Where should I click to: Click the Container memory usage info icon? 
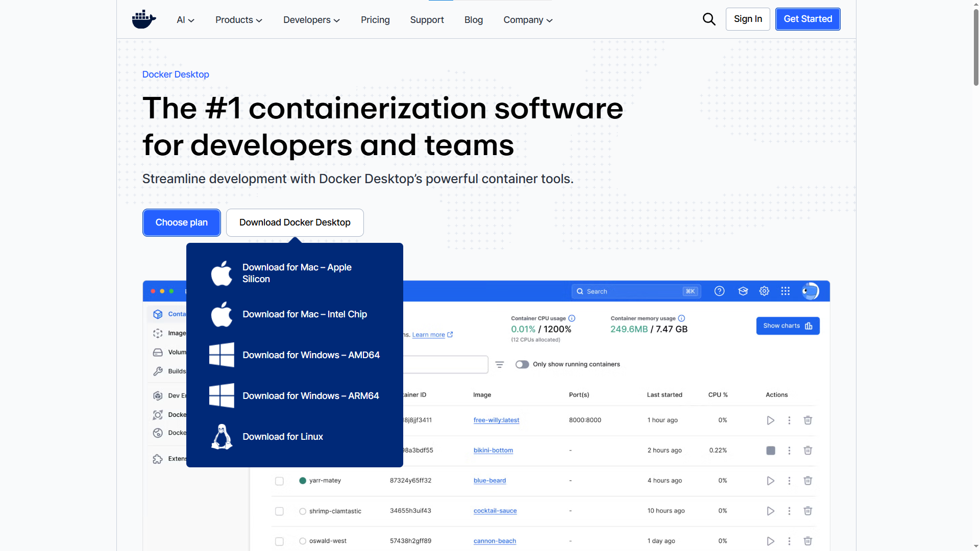(x=681, y=318)
